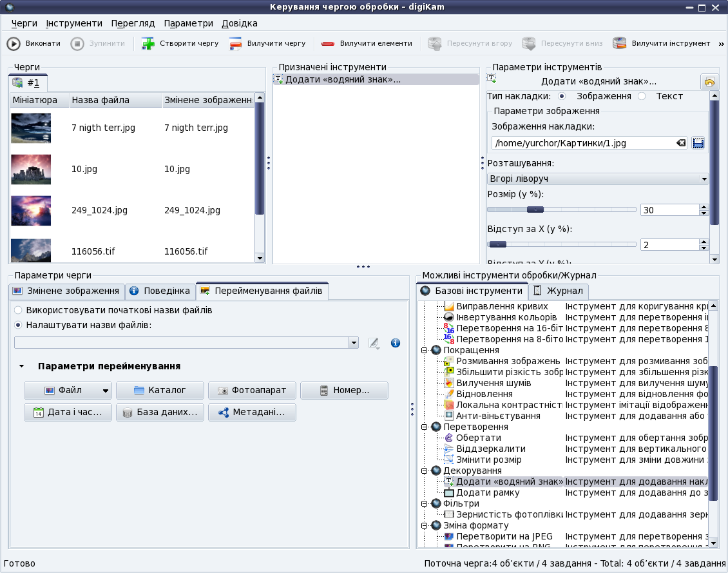Viewport: 728px width, 573px height.
Task: Click the blue info icon beside rename field
Action: (x=396, y=343)
